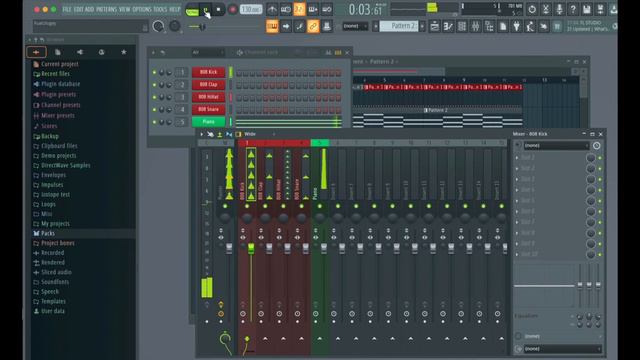Toggle the overdub/blend recording icon
The height and width of the screenshot is (360, 640).
coord(313,9)
